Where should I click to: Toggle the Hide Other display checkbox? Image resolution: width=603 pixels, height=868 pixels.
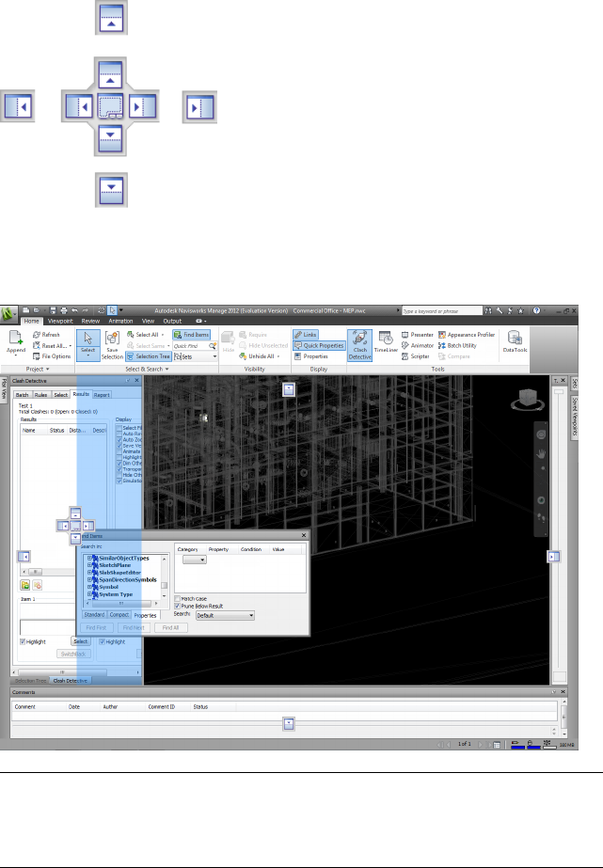point(119,475)
